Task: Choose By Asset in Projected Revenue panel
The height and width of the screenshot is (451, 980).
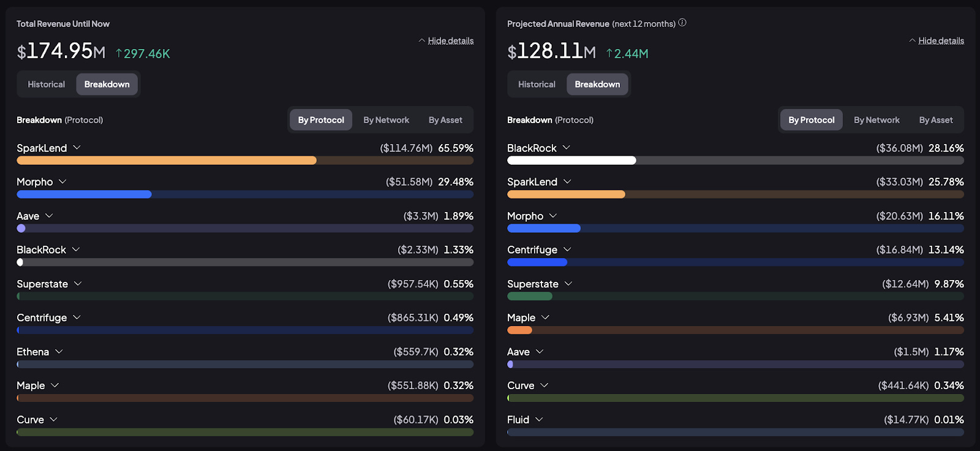Action: 937,120
